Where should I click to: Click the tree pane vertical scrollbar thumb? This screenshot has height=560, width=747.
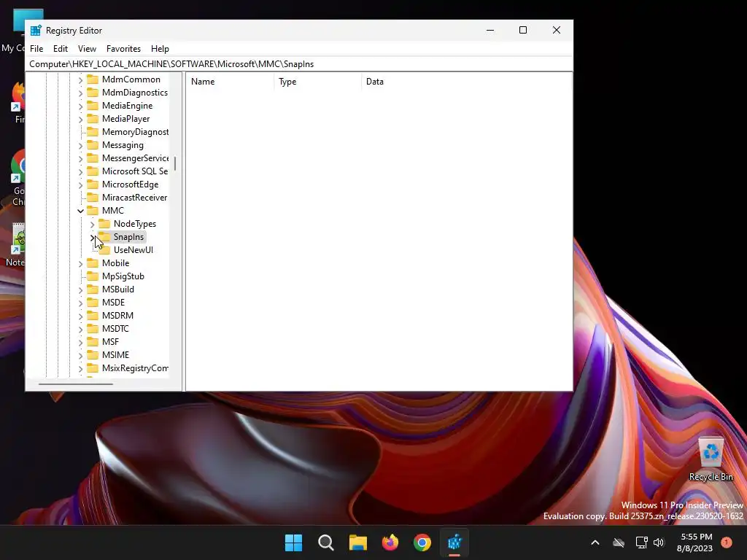click(x=175, y=164)
